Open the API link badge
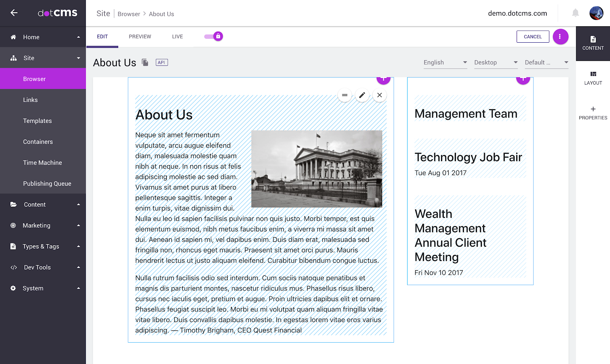This screenshot has height=364, width=610. 162,62
